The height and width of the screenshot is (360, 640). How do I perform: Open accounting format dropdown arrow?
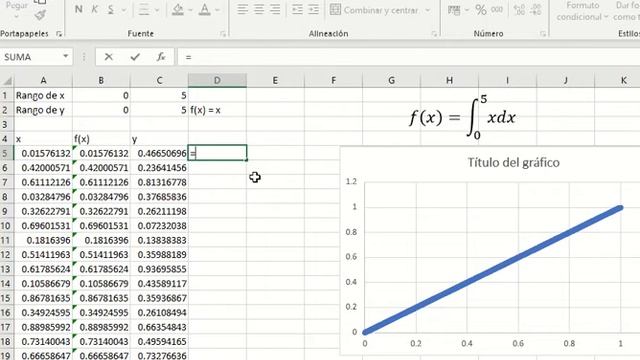click(x=467, y=10)
